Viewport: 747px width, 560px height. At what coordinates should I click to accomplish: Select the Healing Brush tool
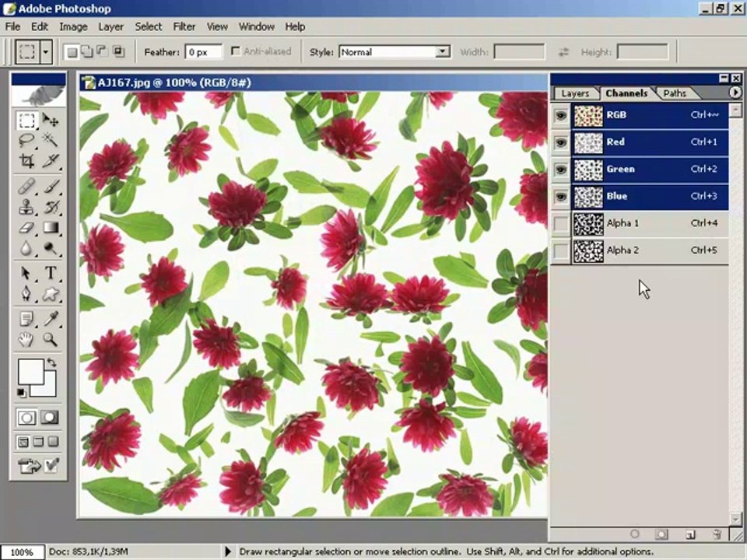[x=26, y=186]
